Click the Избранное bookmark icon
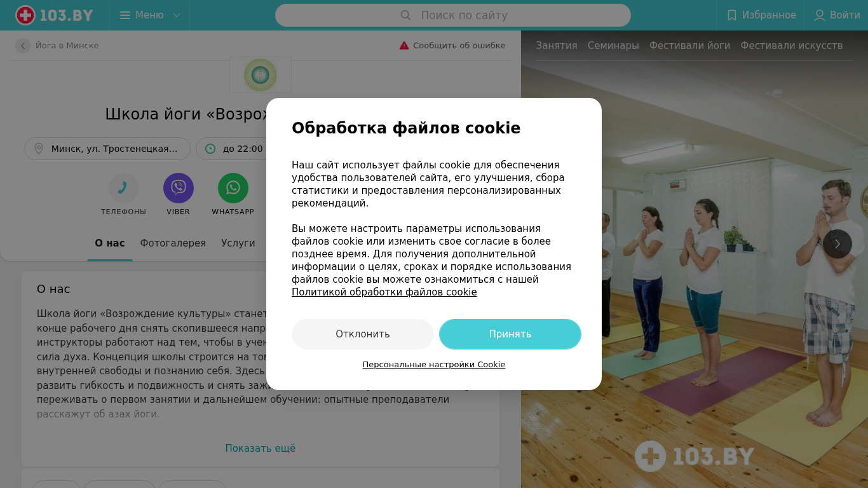868x488 pixels. tap(731, 15)
